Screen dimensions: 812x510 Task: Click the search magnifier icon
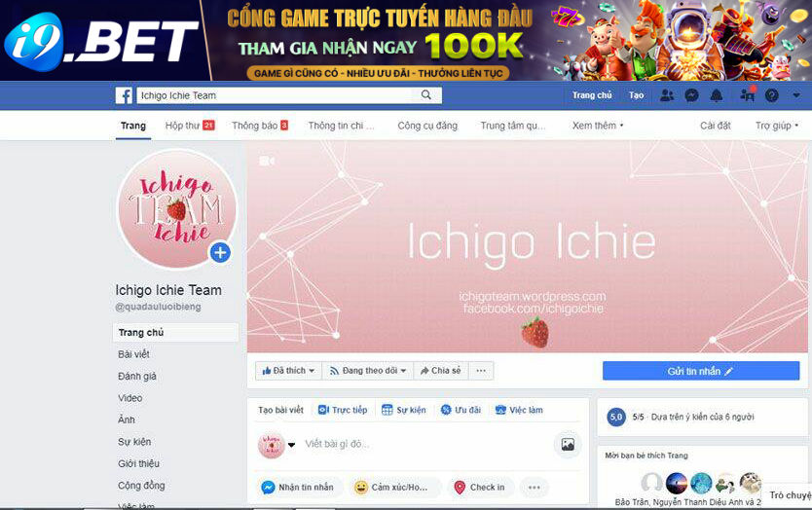[426, 94]
